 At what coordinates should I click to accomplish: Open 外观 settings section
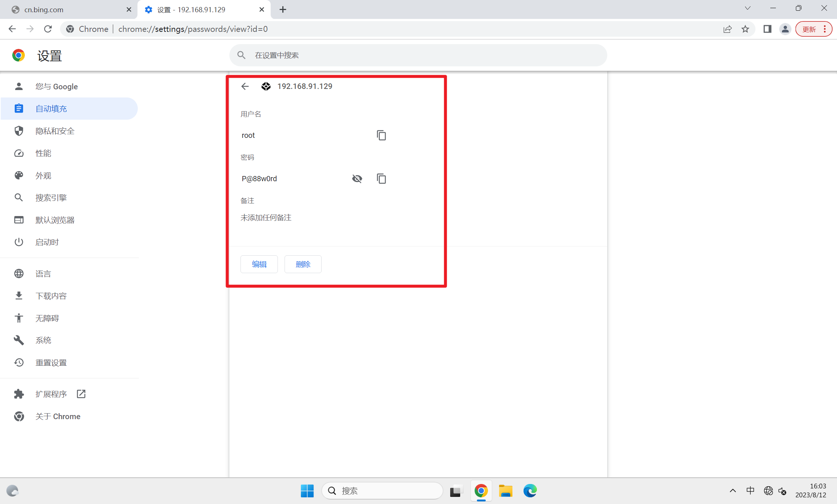coord(43,176)
